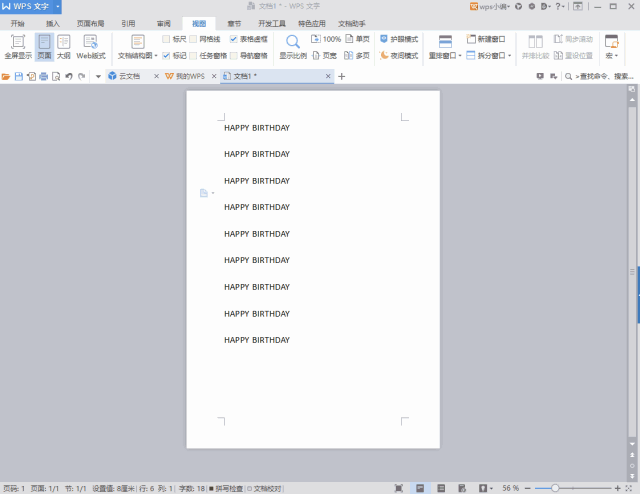Screen dimensions: 640x494
Task: Choose multi-page (多页) view
Action: coord(357,56)
